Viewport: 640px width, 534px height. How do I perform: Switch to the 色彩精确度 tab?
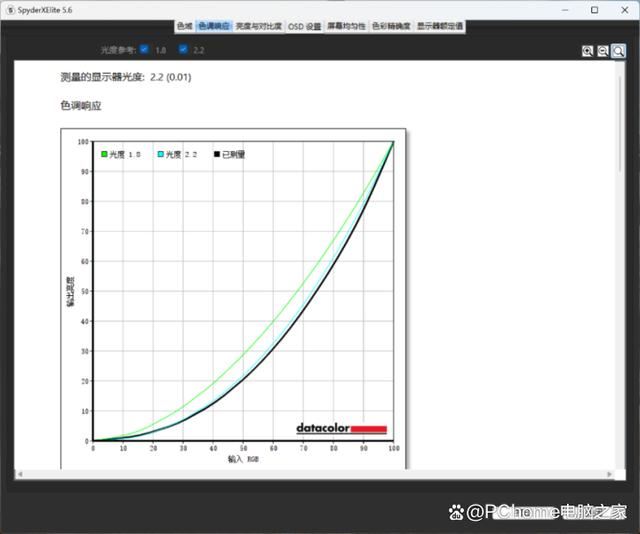[x=390, y=26]
